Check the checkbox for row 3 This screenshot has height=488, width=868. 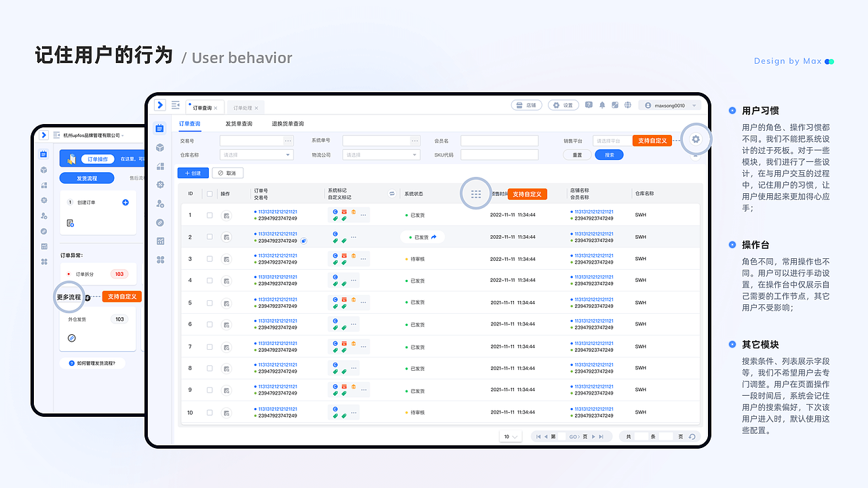(x=210, y=259)
